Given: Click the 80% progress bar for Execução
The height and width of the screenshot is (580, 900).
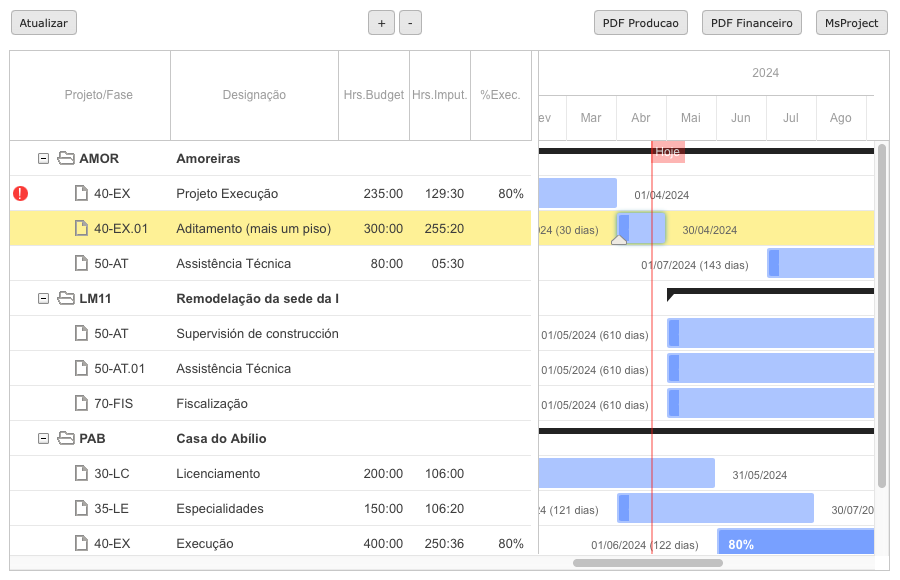Looking at the screenshot, I should (795, 544).
